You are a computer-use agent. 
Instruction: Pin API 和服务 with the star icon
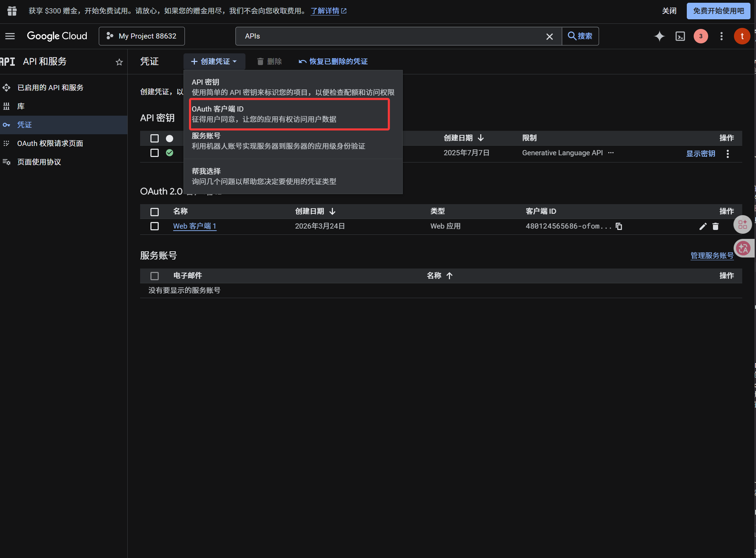[x=119, y=62]
